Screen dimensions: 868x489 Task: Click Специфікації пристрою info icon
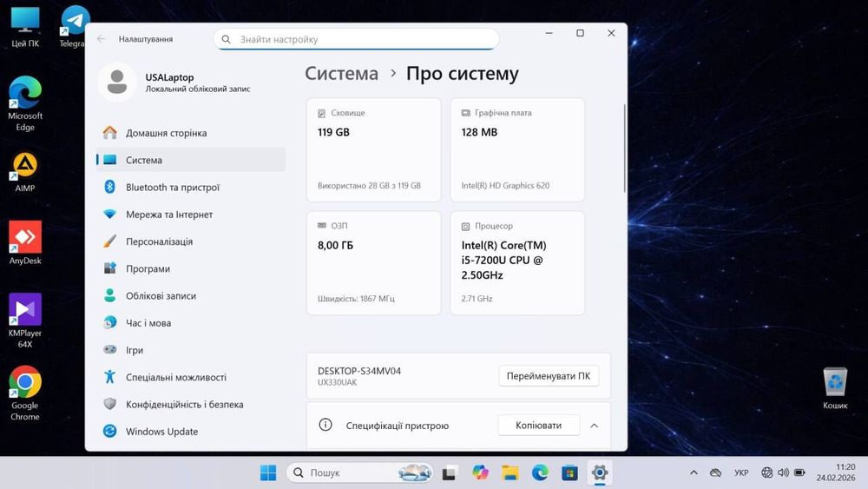[x=325, y=425]
